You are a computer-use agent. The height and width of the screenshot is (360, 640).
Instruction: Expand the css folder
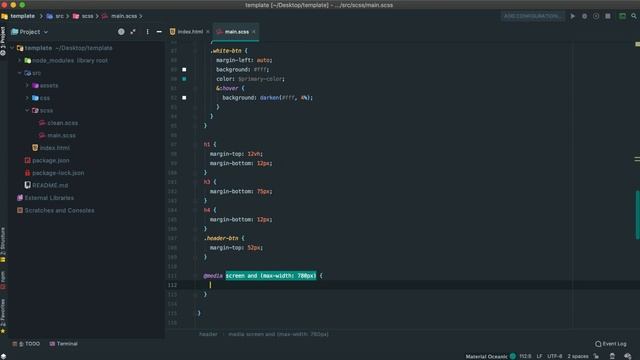pos(27,98)
